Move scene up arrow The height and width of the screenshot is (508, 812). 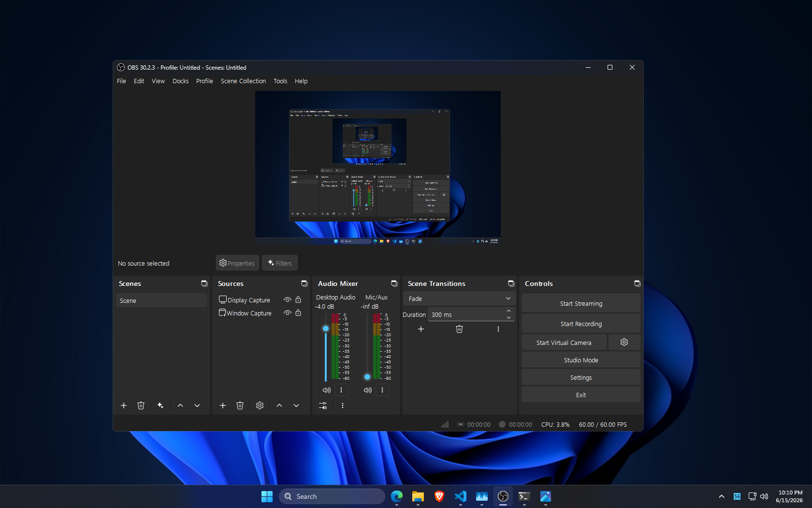180,405
